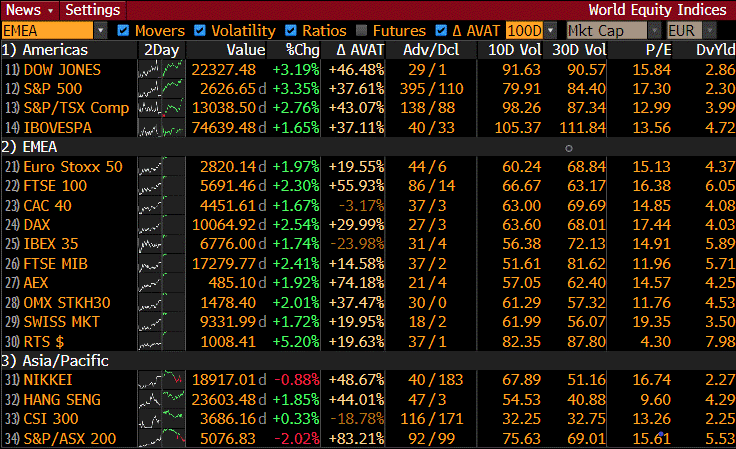
Task: Toggle the Δ AVAT checkbox
Action: click(x=441, y=31)
